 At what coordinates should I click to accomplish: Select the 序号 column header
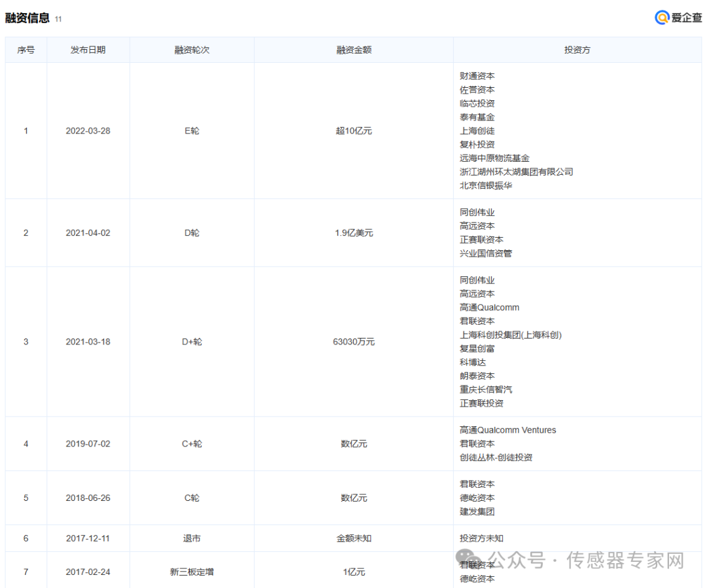(x=26, y=50)
